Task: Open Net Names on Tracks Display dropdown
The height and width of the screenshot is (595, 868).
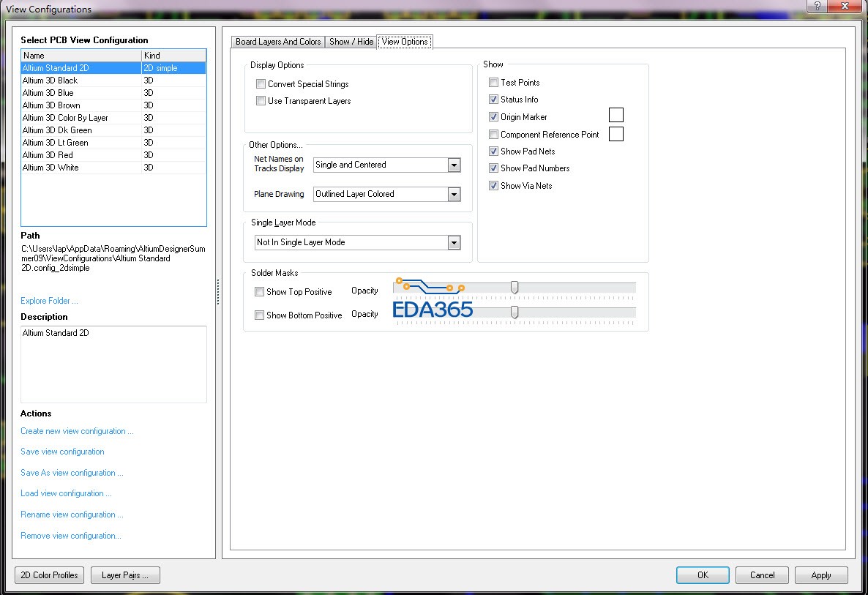Action: (454, 165)
